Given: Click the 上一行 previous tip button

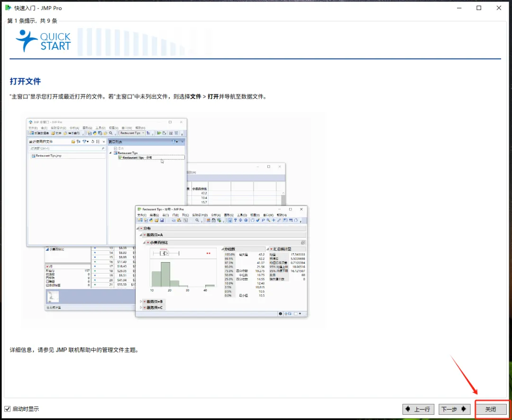Looking at the screenshot, I should click(418, 409).
